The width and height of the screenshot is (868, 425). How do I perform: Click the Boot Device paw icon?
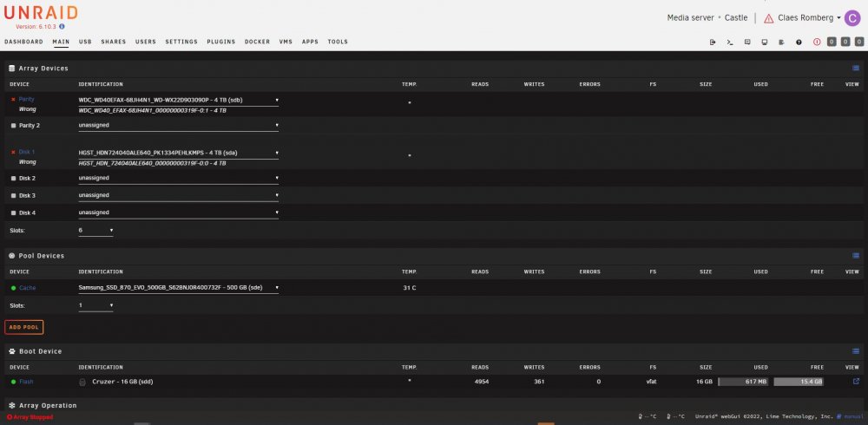click(x=12, y=351)
